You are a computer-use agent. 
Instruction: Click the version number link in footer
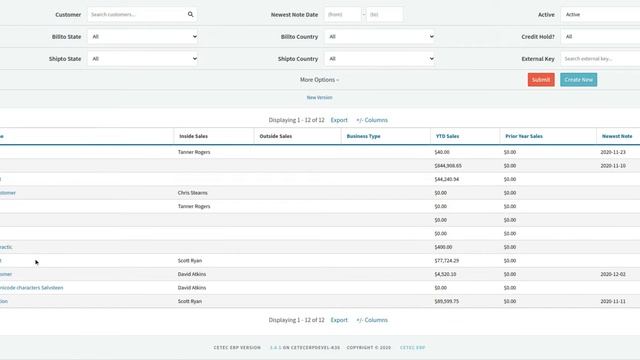coord(276,348)
